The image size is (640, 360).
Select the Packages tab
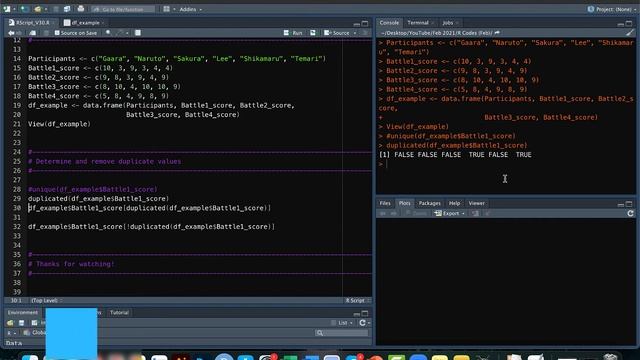tap(429, 203)
